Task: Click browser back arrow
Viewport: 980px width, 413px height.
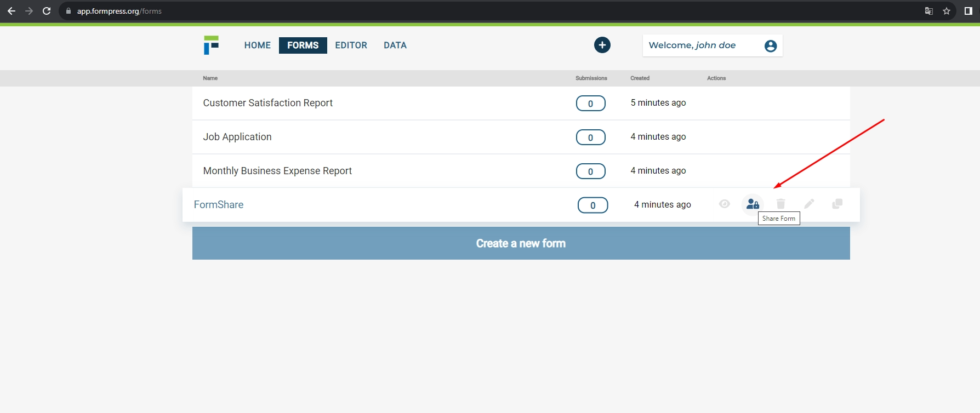Action: click(x=11, y=11)
